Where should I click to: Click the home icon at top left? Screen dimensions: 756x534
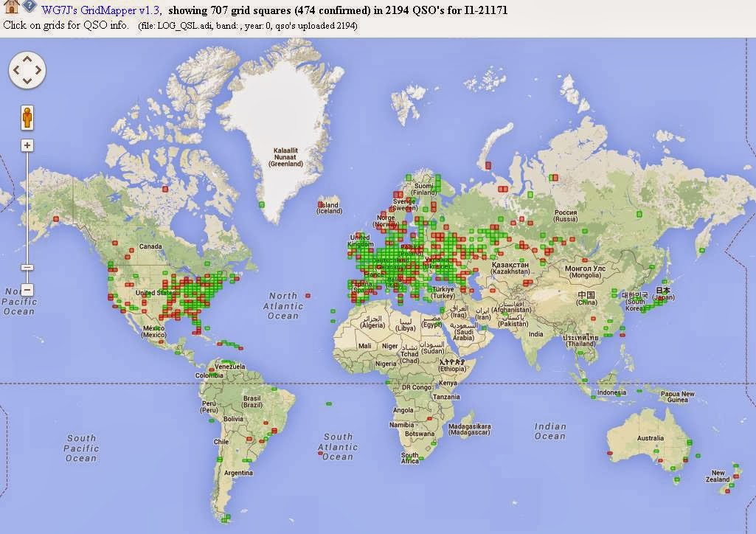[x=10, y=5]
